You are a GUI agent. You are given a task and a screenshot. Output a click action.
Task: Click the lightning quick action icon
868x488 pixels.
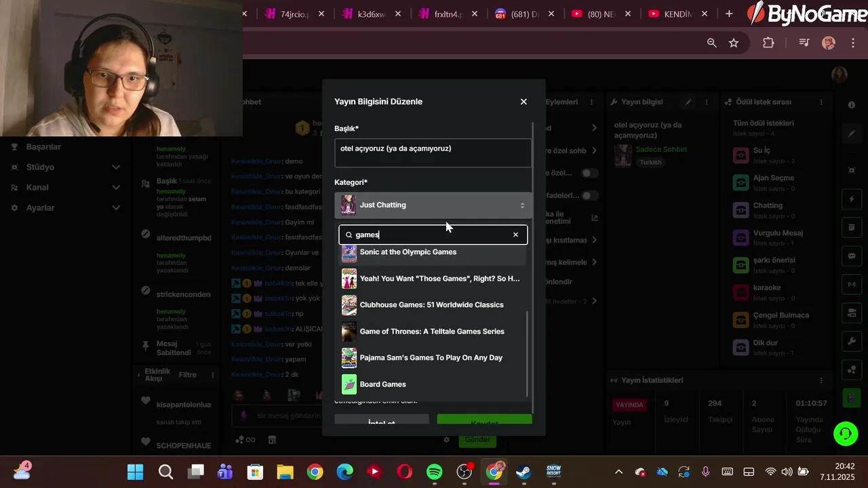(852, 199)
